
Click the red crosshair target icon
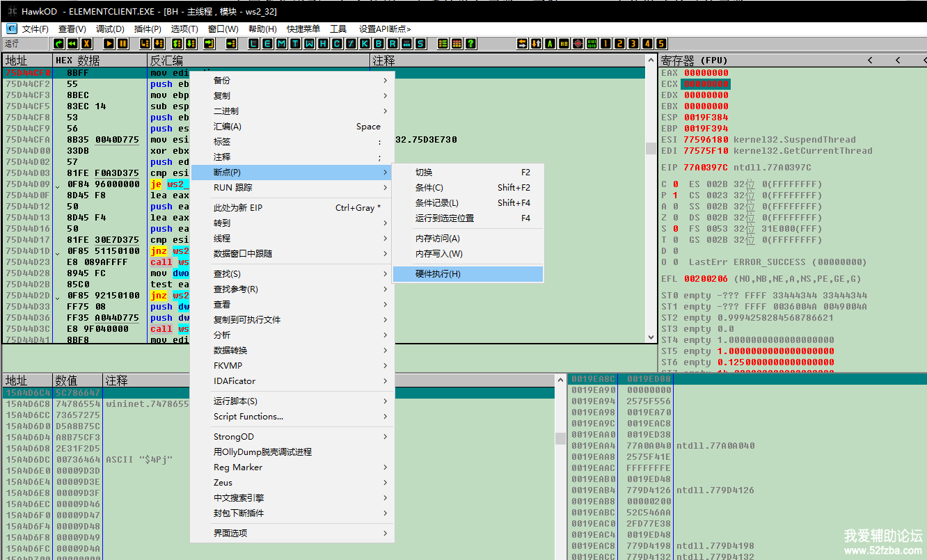tap(578, 43)
